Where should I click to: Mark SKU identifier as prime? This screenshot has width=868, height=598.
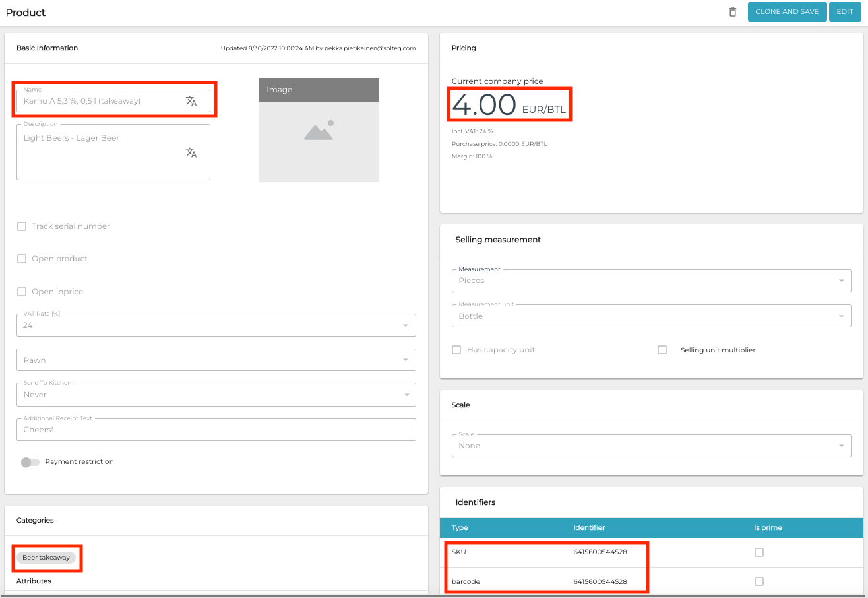point(759,552)
